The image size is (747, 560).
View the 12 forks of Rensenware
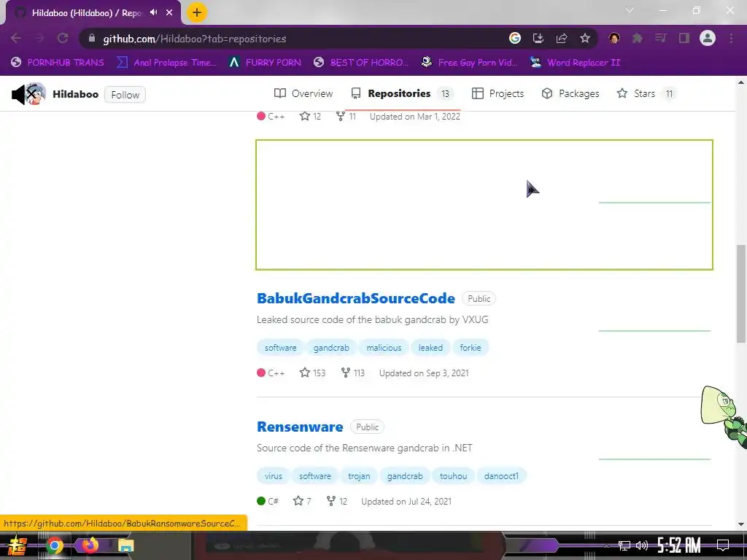(337, 501)
